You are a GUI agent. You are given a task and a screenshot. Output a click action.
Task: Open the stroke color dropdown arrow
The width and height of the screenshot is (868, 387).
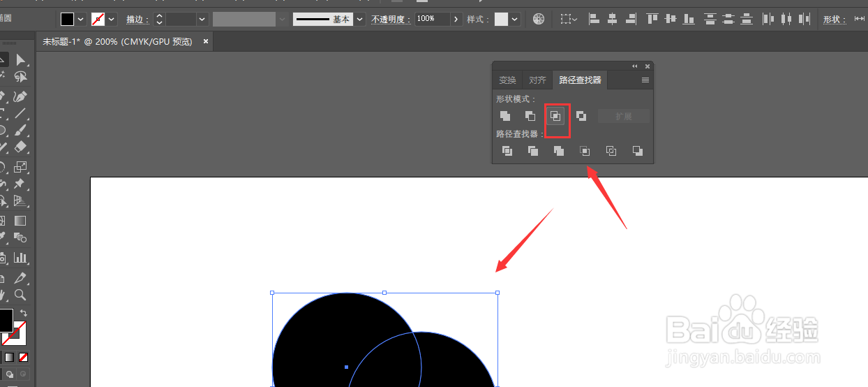(x=112, y=19)
